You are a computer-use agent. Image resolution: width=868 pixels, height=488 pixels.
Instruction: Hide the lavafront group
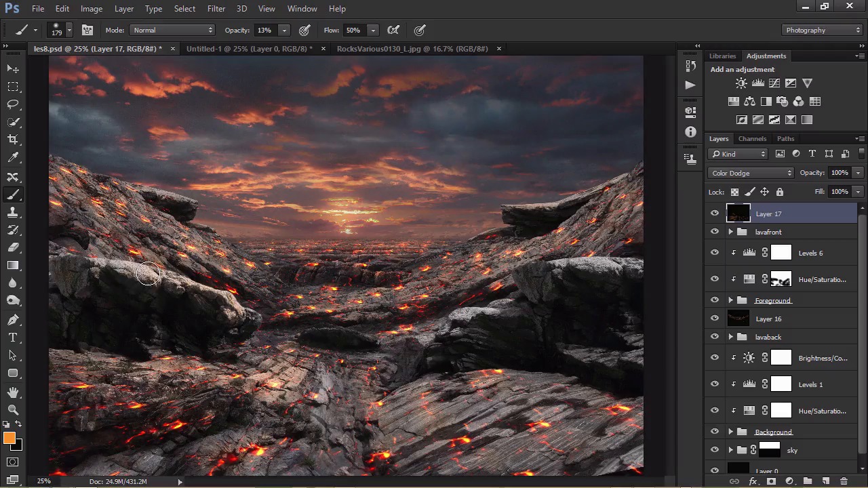[x=715, y=232]
